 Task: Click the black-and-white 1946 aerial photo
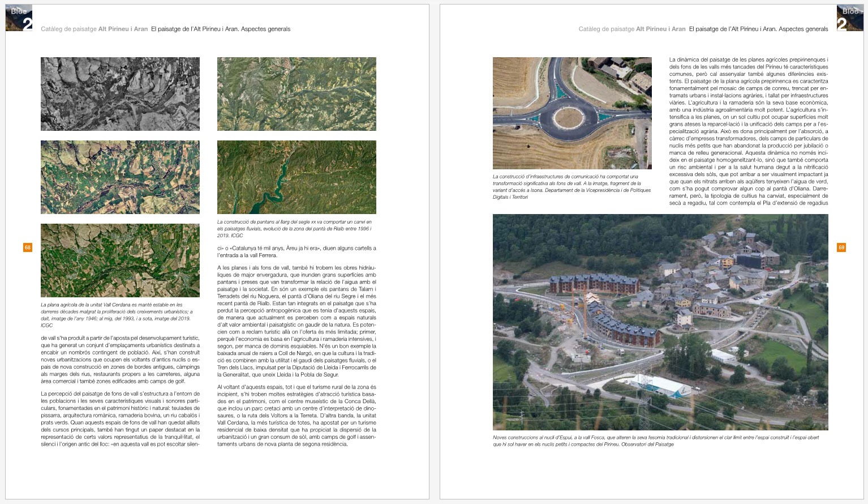(120, 94)
